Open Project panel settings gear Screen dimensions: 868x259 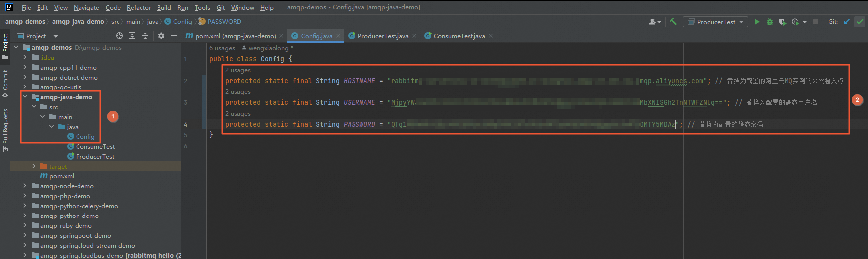pos(161,36)
